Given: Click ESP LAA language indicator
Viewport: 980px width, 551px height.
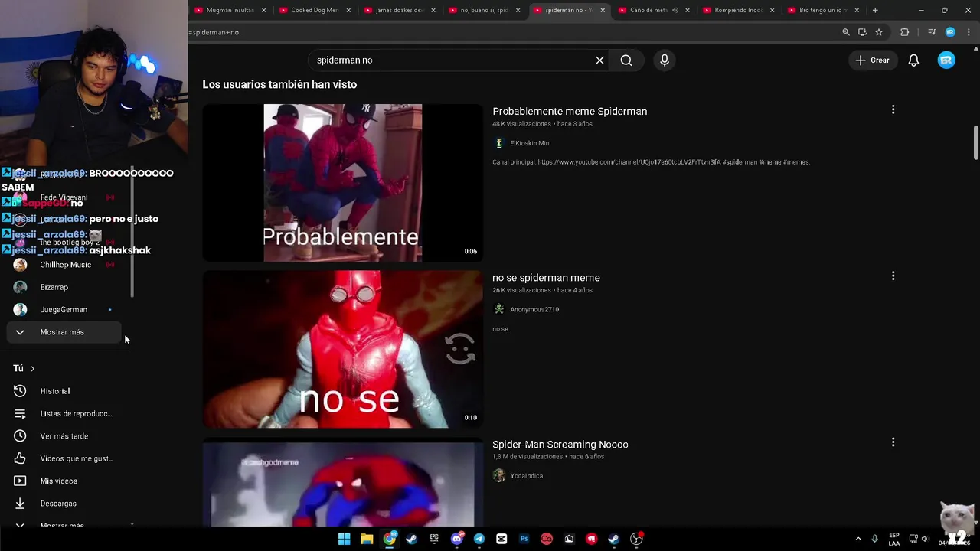Looking at the screenshot, I should [x=894, y=539].
